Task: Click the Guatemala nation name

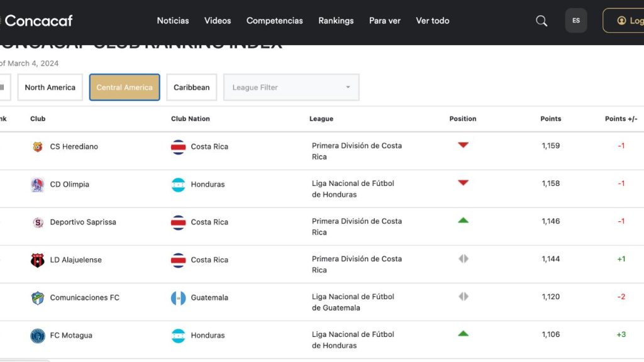Action: pyautogui.click(x=209, y=297)
